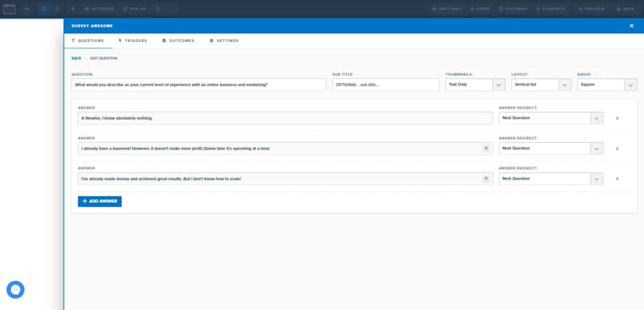Open the Radio style dropdown showing Square
The width and height of the screenshot is (644, 310).
tap(630, 85)
